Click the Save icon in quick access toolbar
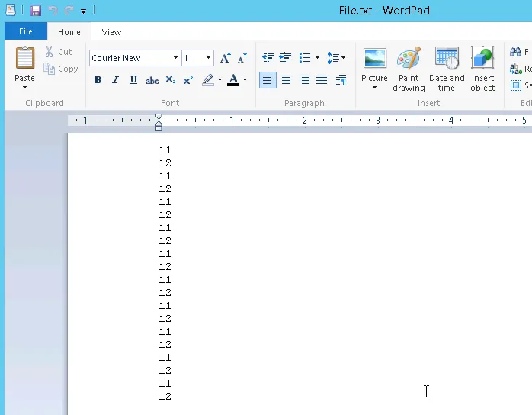The image size is (532, 415). pos(36,11)
